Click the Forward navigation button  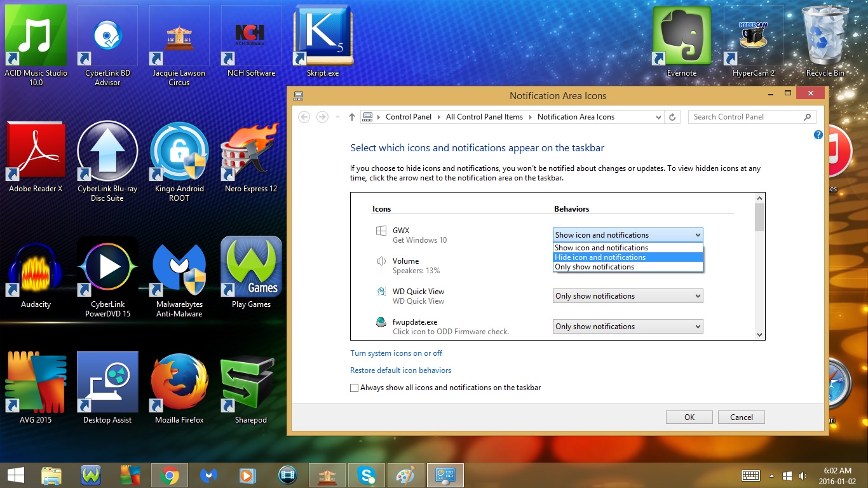323,117
